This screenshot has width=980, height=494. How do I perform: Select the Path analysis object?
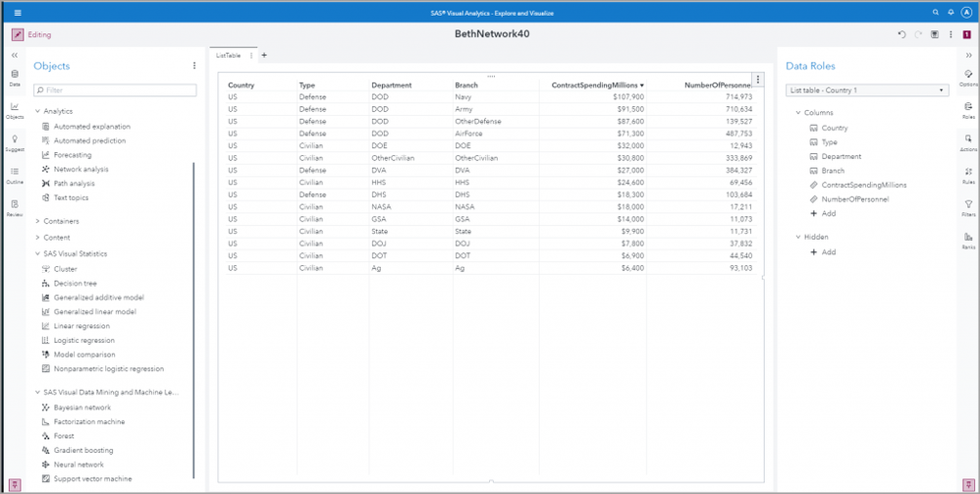point(75,184)
